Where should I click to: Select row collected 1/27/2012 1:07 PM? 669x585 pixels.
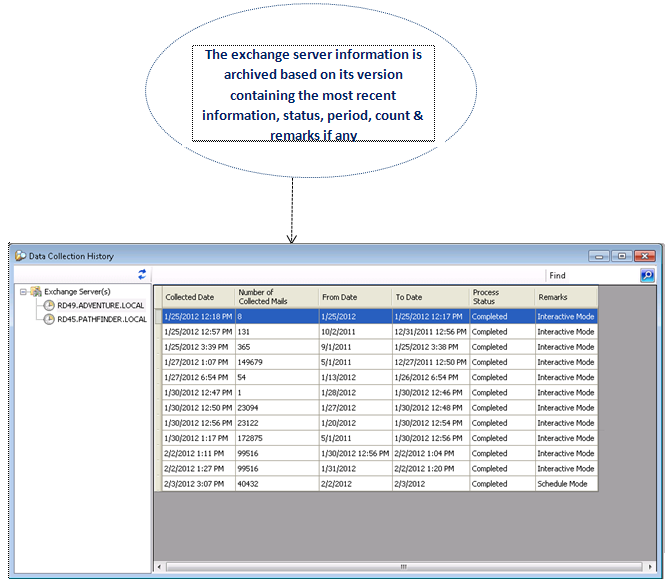pos(380,362)
